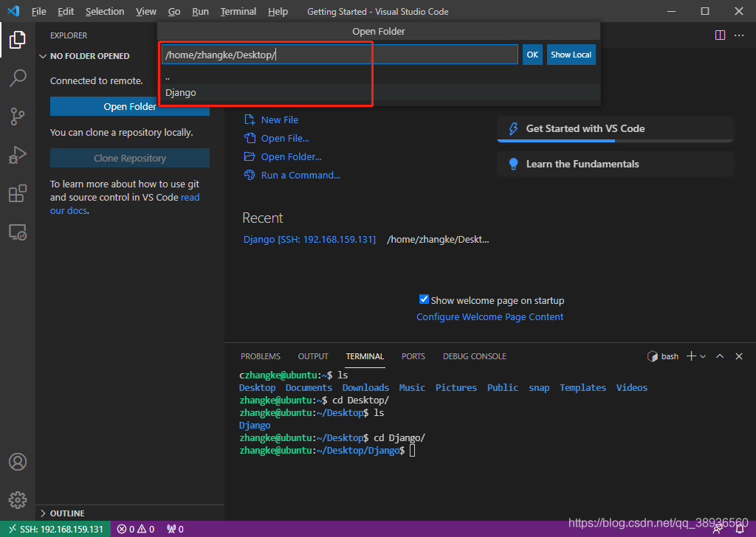This screenshot has height=537, width=756.
Task: Open the Explorer view in activity bar
Action: click(x=18, y=40)
